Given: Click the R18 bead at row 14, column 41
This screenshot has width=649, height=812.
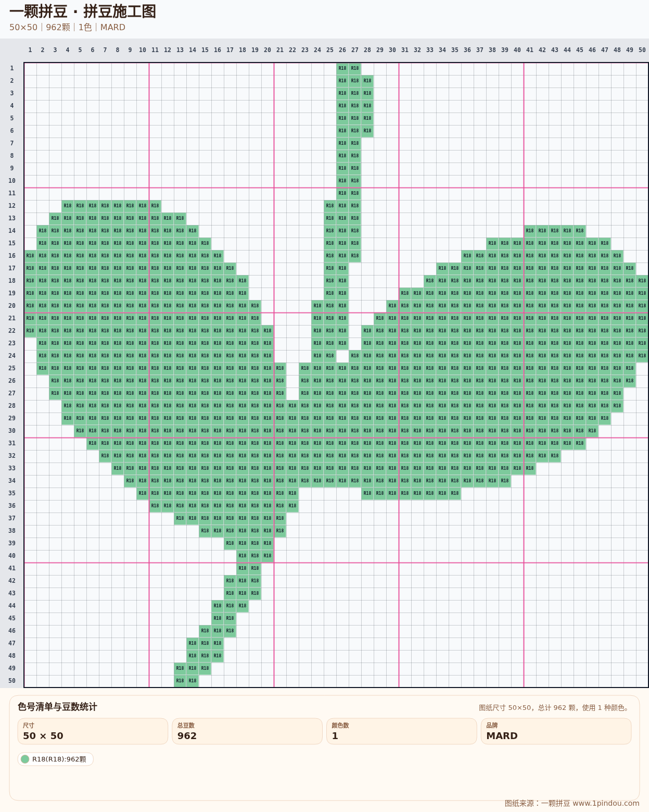Looking at the screenshot, I should [530, 231].
